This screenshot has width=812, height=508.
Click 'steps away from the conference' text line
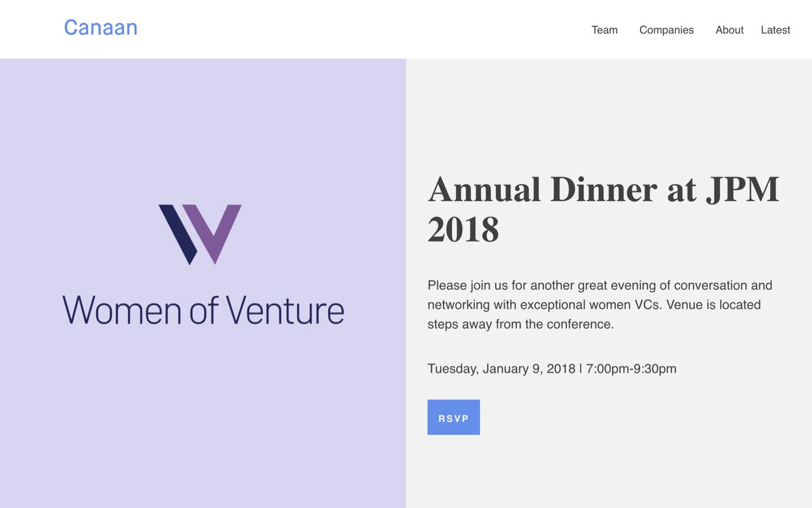tap(520, 325)
